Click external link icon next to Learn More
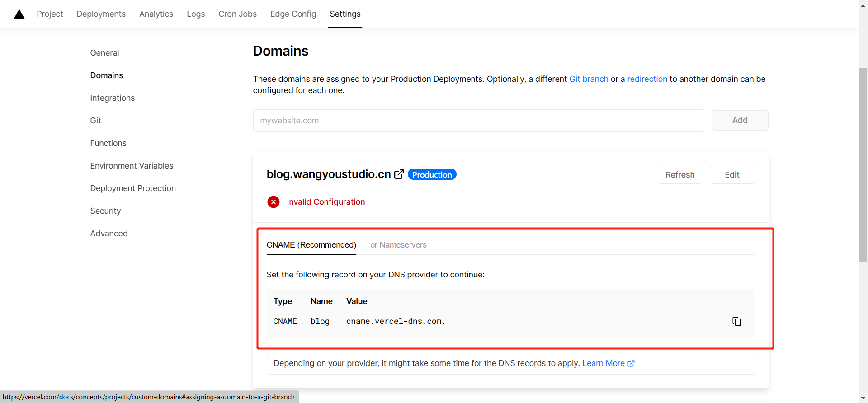 coord(631,363)
